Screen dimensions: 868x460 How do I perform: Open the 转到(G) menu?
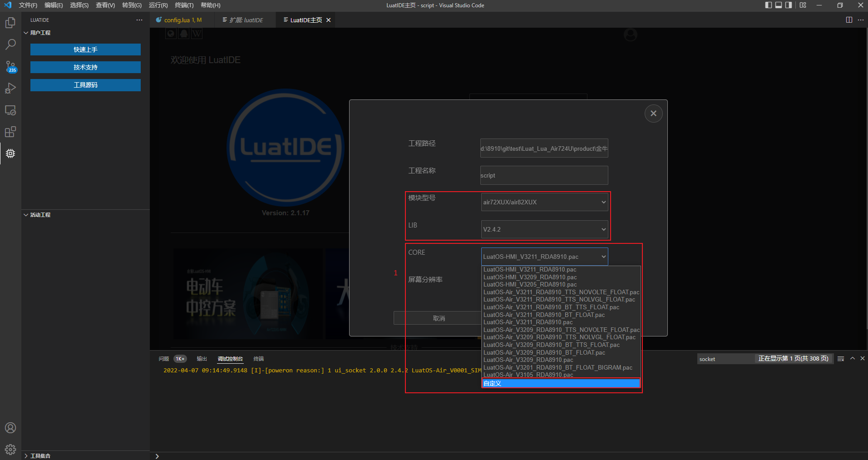tap(132, 5)
